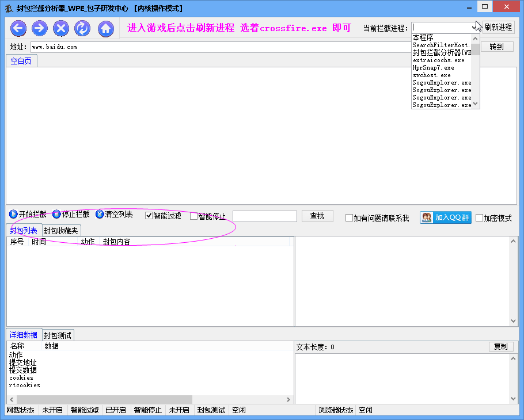Click the detail data horizontal scrollbar thumb
The width and height of the screenshot is (524, 420).
point(104,399)
